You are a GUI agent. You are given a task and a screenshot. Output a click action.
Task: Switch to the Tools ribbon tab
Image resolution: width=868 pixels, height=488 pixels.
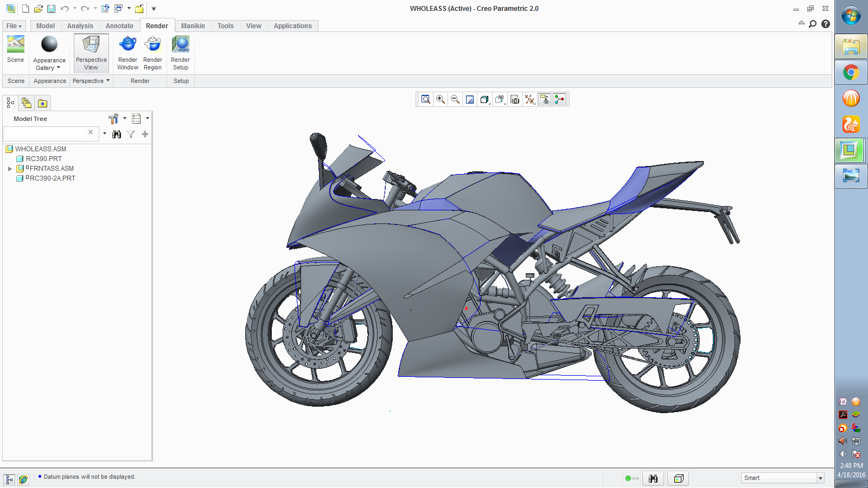226,26
